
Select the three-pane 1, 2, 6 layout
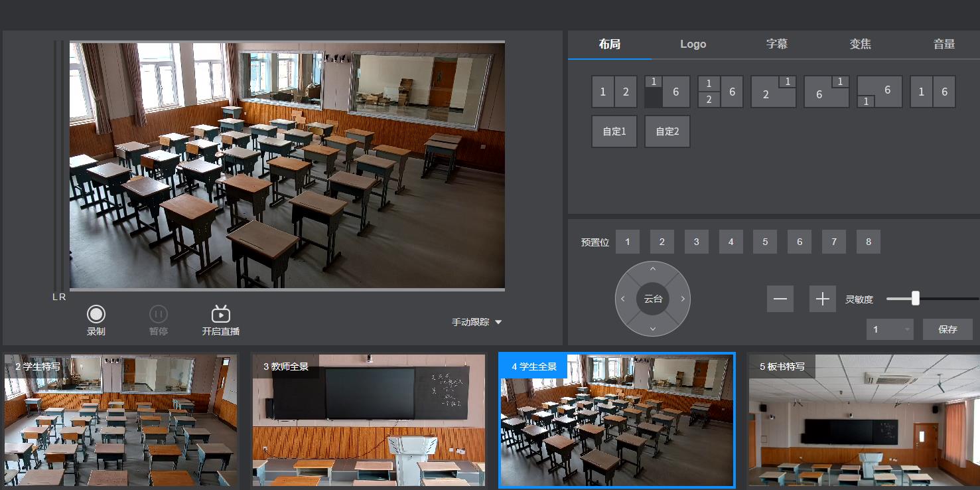(x=720, y=92)
